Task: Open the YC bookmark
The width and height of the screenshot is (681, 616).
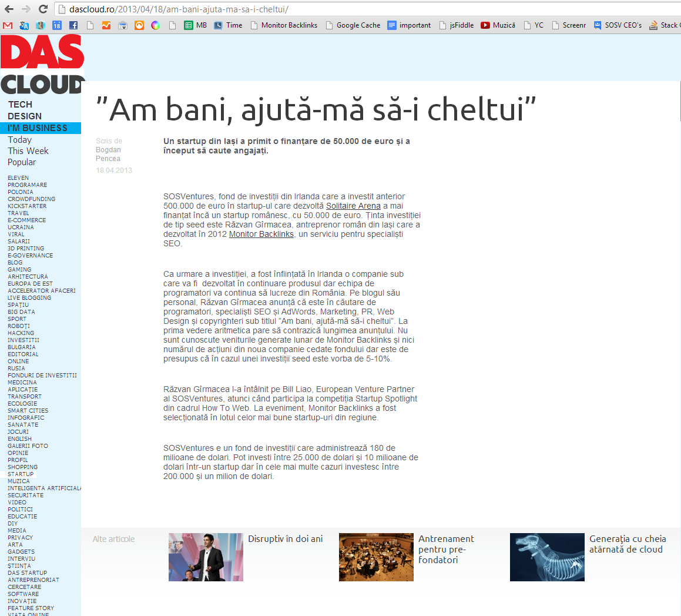Action: click(x=534, y=25)
